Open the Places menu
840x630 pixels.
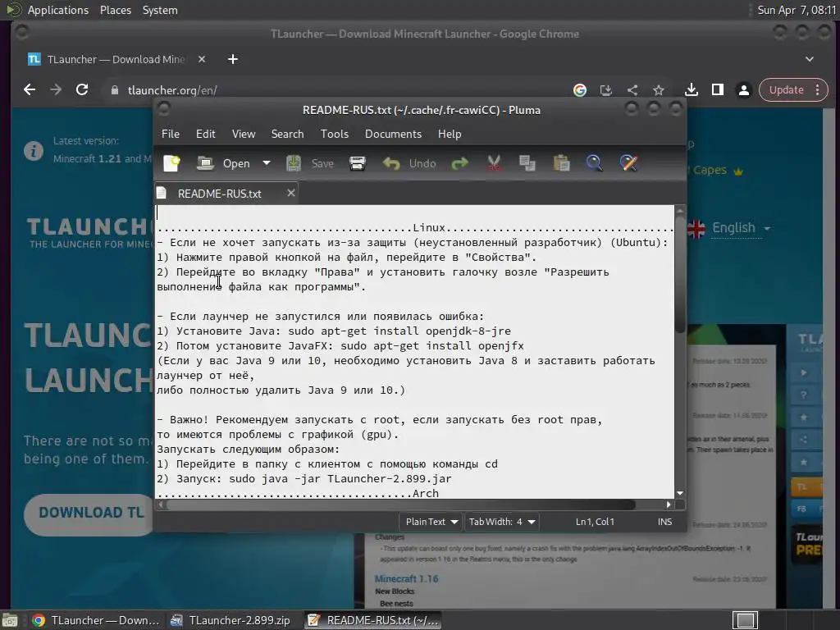pyautogui.click(x=115, y=10)
